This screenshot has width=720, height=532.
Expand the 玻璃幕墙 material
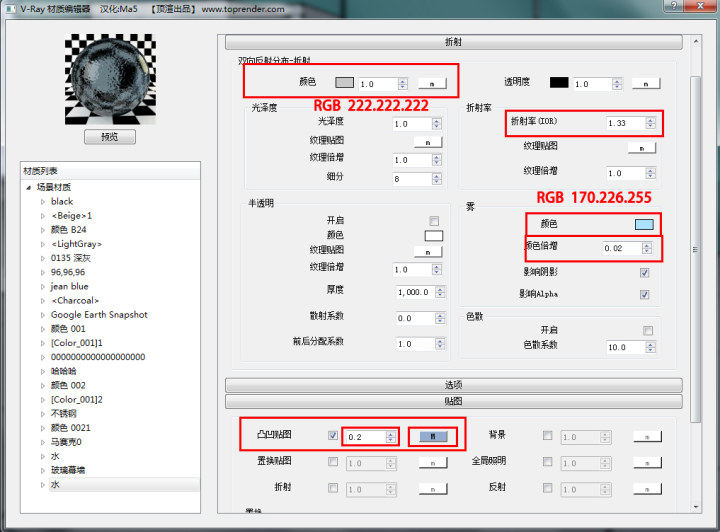(43, 470)
